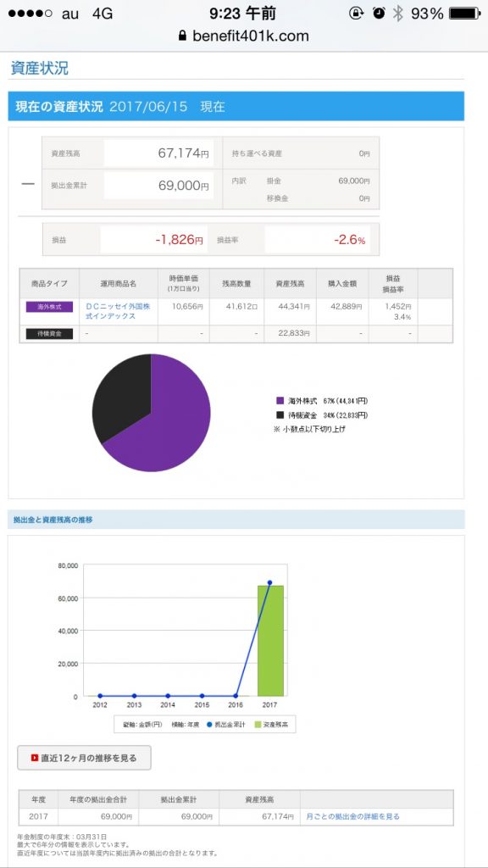Tap the lock icon beside the URL
Viewport: 488px width, 868px height.
point(183,36)
